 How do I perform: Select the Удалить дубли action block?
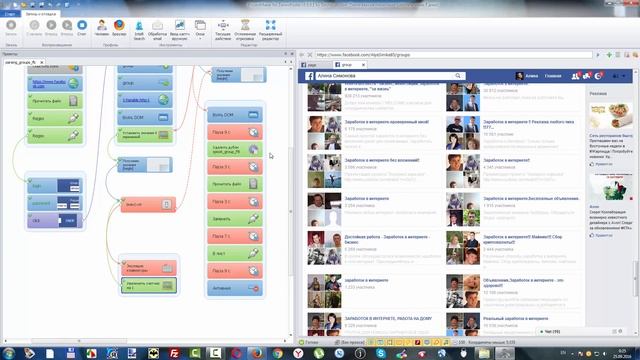click(235, 149)
